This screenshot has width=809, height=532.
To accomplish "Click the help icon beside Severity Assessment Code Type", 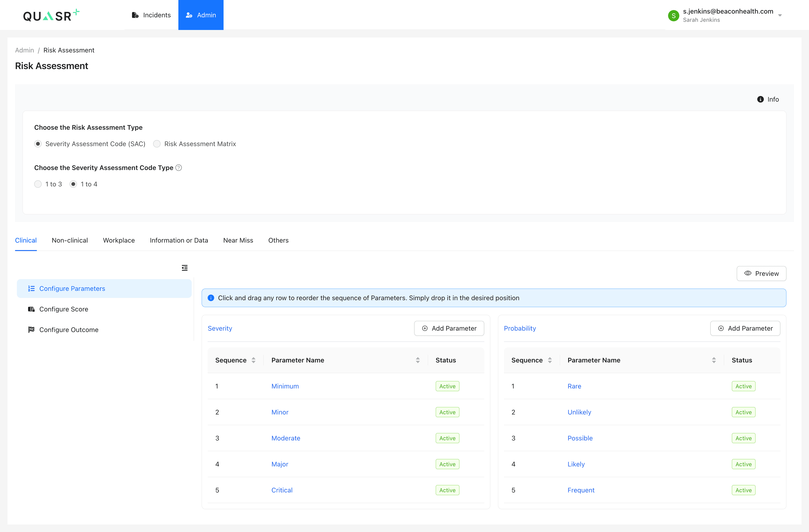I will tap(178, 168).
